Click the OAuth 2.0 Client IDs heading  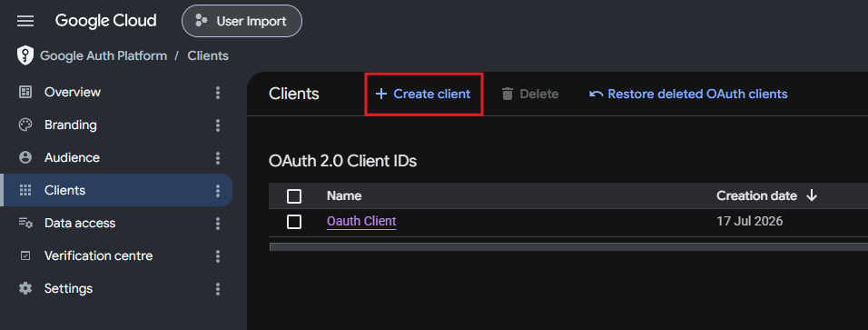click(x=342, y=162)
